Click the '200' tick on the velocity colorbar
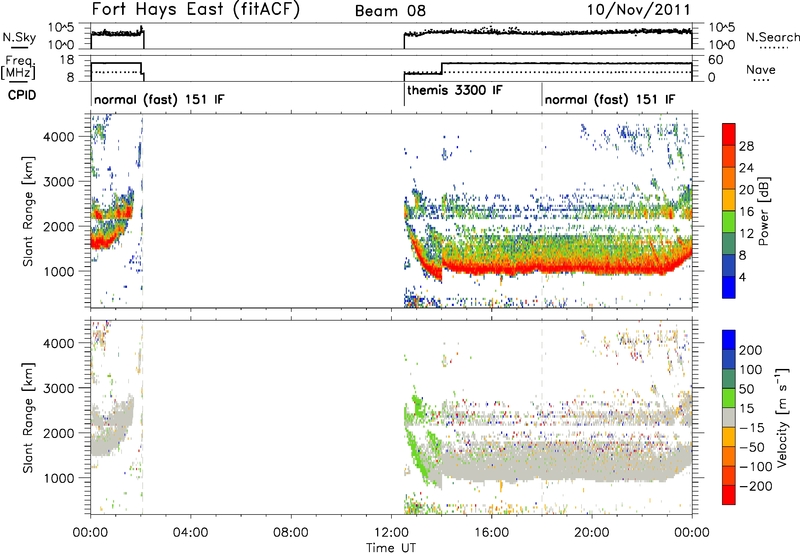 pyautogui.click(x=750, y=350)
